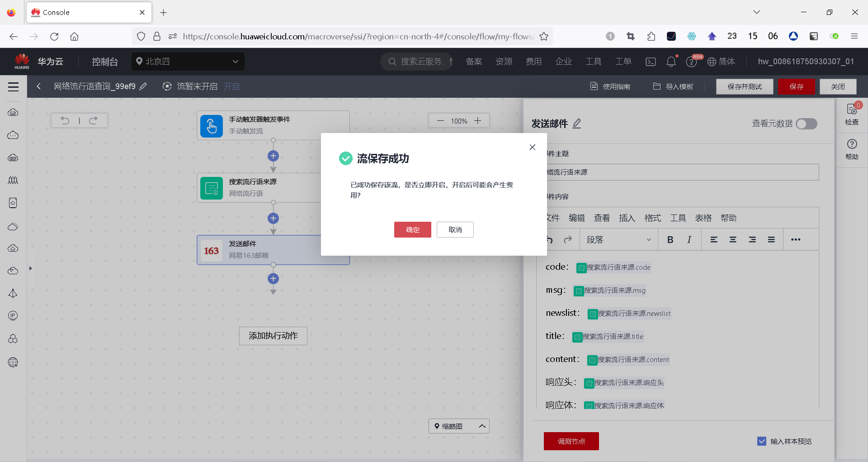This screenshot has width=868, height=462.
Task: Click the pencil icon to rename the flow
Action: tap(143, 86)
